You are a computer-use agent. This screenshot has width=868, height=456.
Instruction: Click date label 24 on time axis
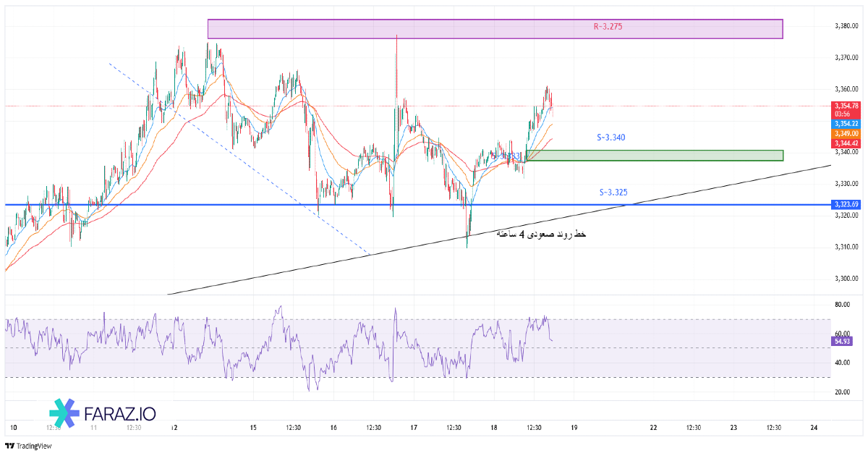[814, 428]
